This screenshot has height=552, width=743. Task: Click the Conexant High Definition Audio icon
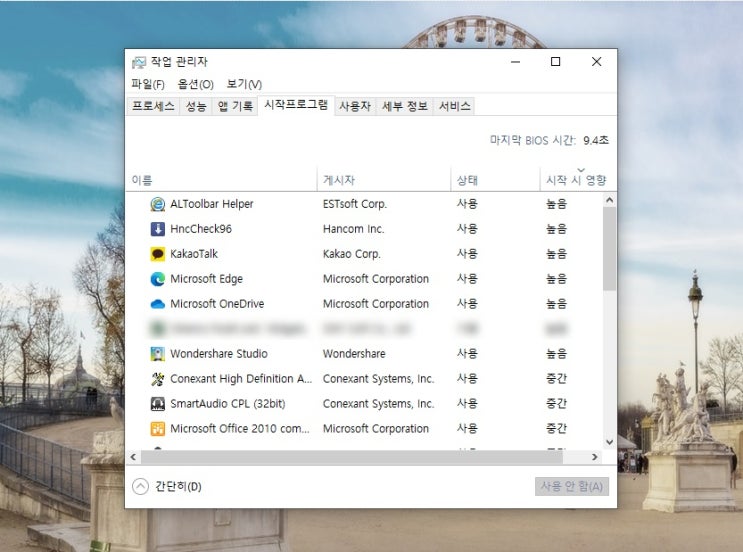coord(157,379)
